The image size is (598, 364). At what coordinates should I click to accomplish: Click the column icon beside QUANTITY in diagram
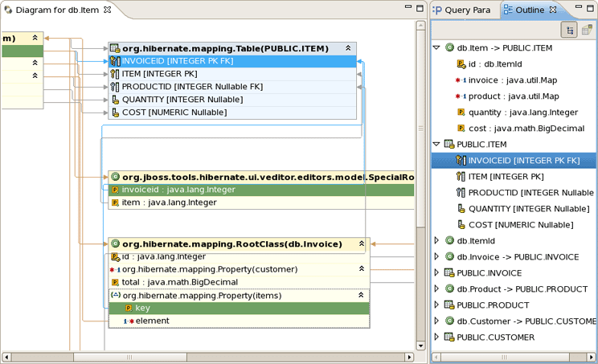pos(115,100)
